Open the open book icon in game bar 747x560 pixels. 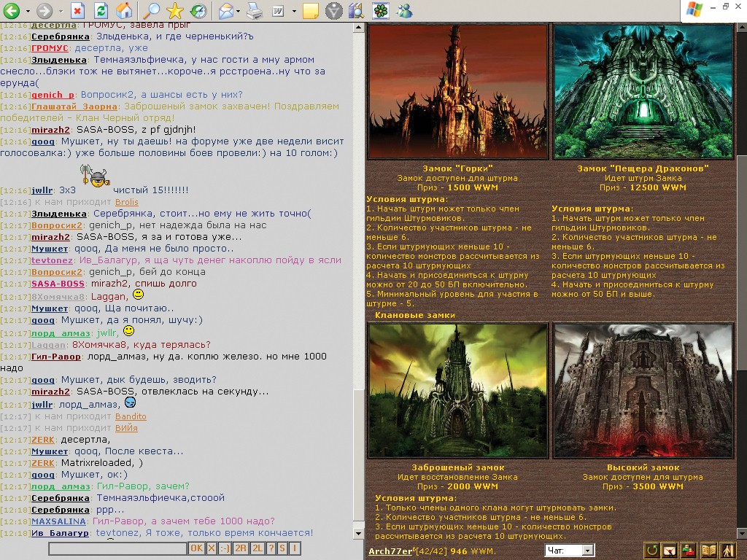point(708,551)
